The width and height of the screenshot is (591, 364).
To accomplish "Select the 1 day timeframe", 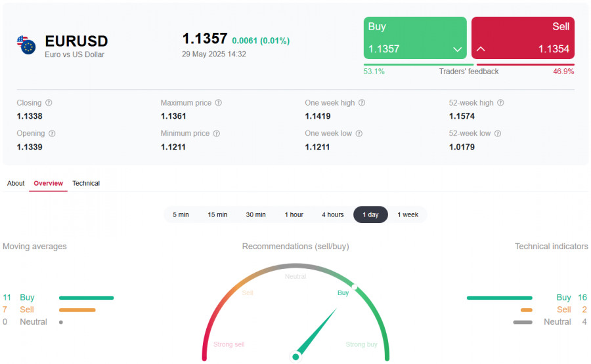I will pos(370,214).
